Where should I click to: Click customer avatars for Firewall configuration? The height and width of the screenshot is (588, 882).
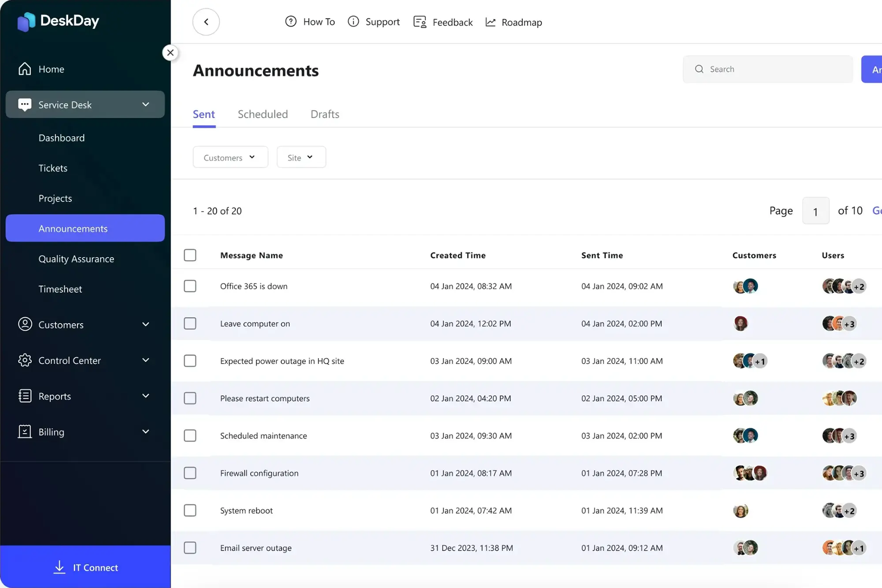[750, 473]
